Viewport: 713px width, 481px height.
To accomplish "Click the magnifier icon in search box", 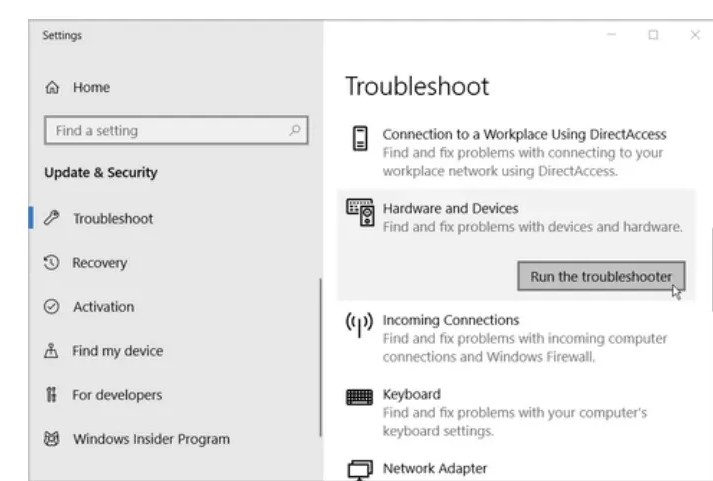I will click(295, 130).
